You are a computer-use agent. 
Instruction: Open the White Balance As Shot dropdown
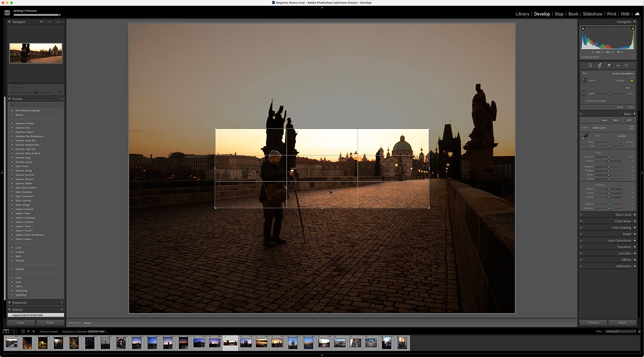coord(623,136)
